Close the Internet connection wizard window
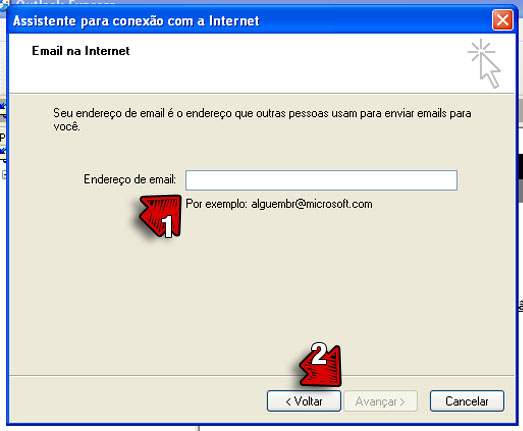Screen dimensions: 523x431 502,20
